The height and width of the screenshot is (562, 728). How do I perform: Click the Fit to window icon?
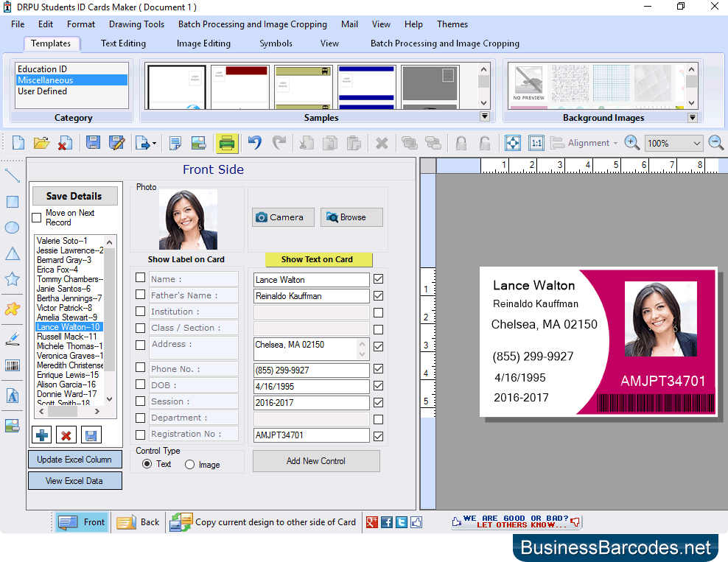513,143
